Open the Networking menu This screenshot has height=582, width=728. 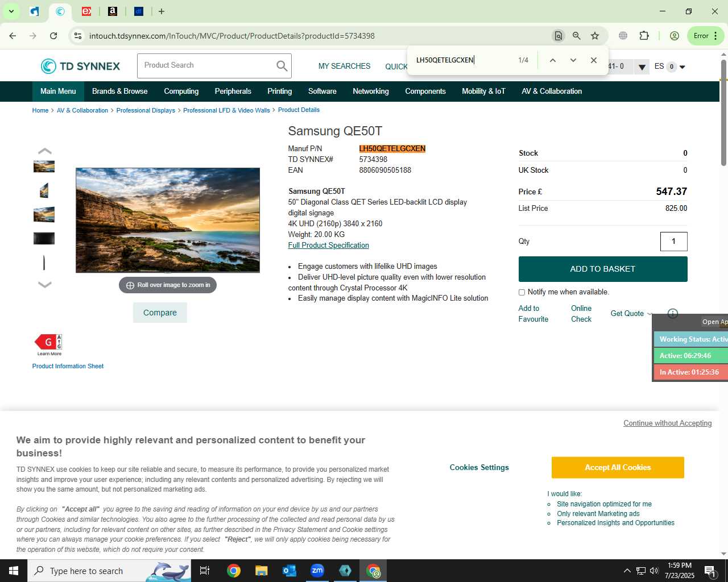click(371, 92)
